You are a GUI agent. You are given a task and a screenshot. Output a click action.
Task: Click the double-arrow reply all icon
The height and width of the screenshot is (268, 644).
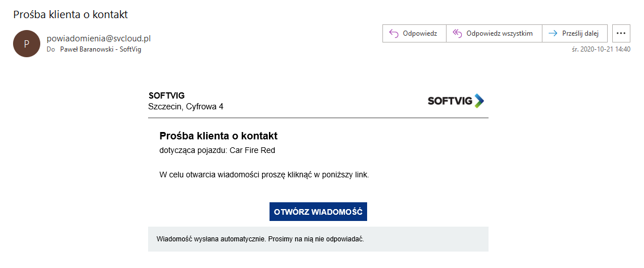[457, 33]
